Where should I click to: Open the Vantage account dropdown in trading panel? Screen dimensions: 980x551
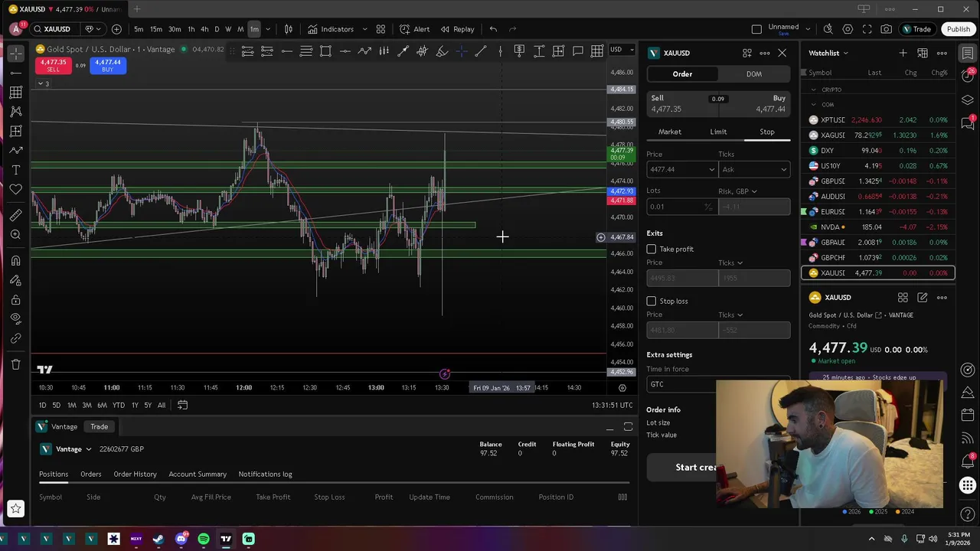(67, 449)
